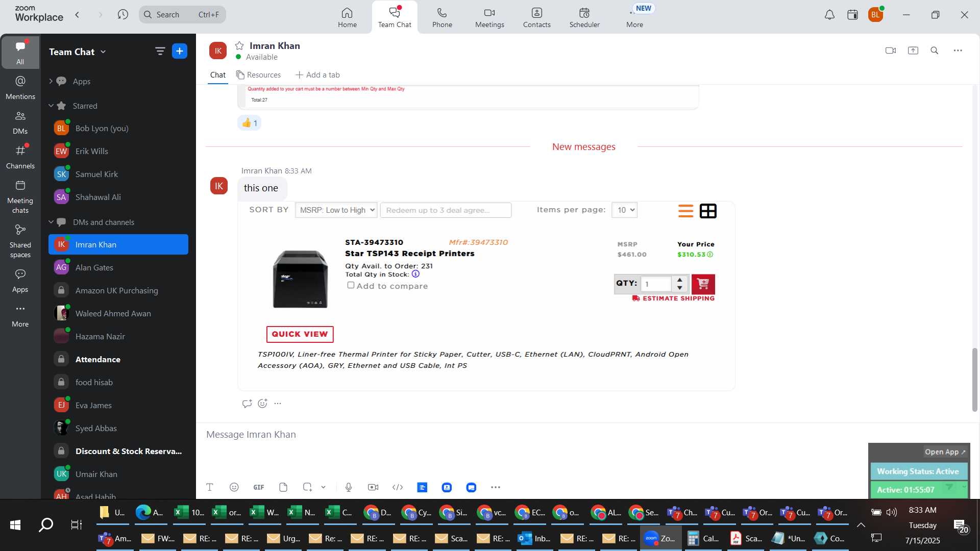Select All chats in left sidebar
This screenshot has width=980, height=551.
coord(20,53)
